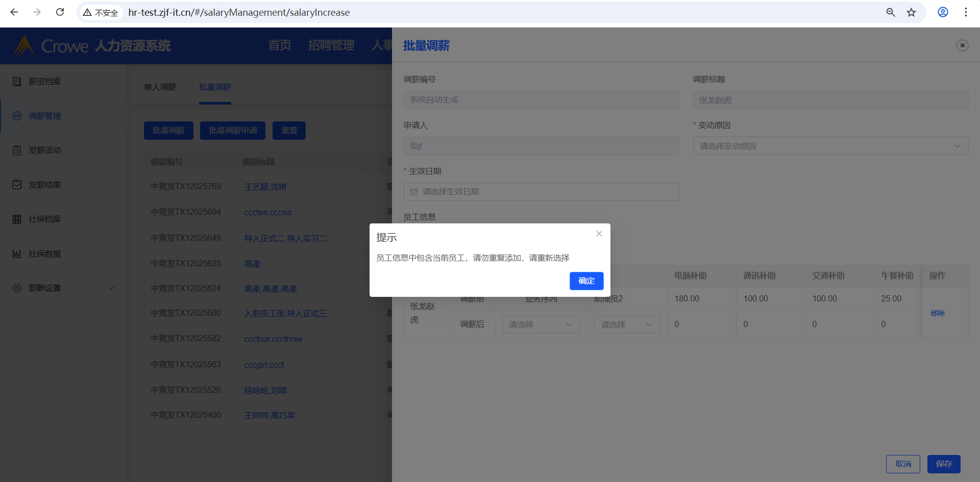
Task: Switch to the 单人调薪 tab
Action: tap(160, 87)
